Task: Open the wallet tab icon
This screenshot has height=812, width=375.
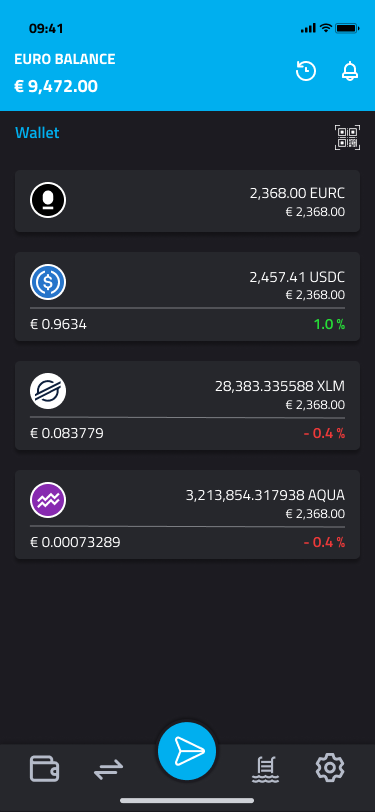Action: [45, 768]
